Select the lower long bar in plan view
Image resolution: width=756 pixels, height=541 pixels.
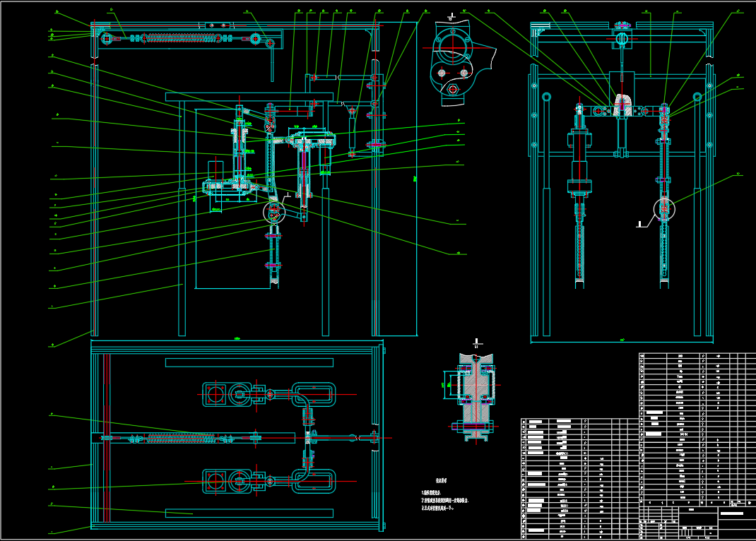[248, 512]
